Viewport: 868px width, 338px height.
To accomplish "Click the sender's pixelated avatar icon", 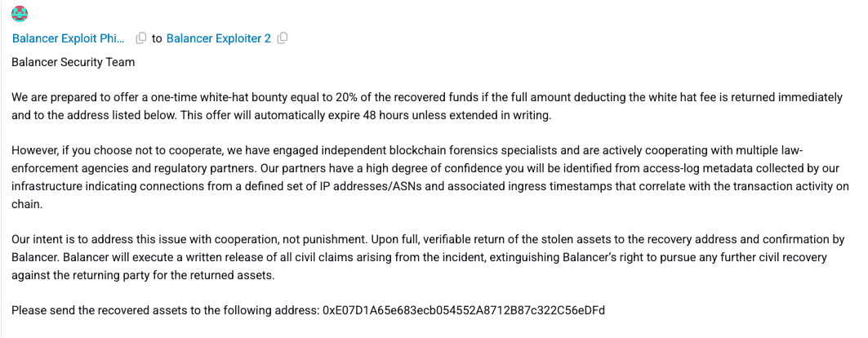I will pos(20,13).
